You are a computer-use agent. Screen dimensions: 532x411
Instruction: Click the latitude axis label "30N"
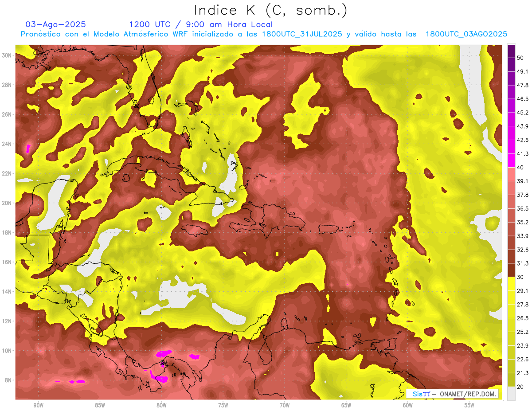point(7,55)
